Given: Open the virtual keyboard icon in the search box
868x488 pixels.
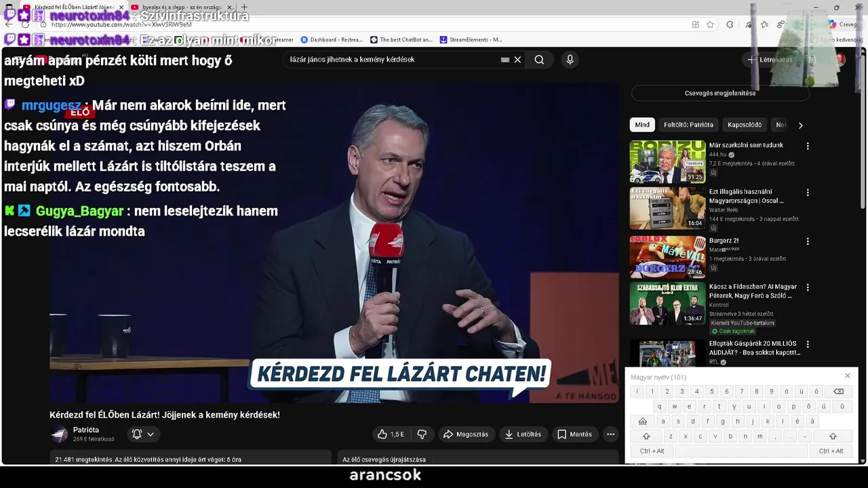Looking at the screenshot, I should pos(505,60).
